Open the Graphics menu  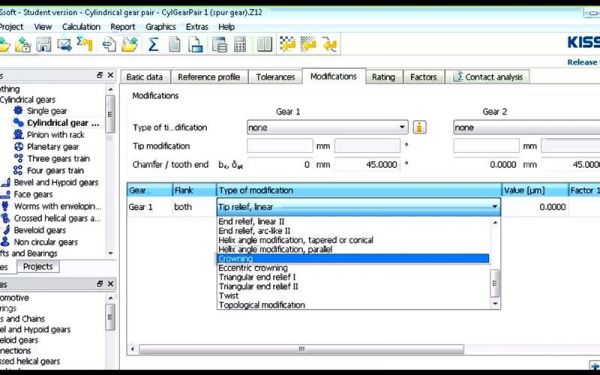[161, 27]
